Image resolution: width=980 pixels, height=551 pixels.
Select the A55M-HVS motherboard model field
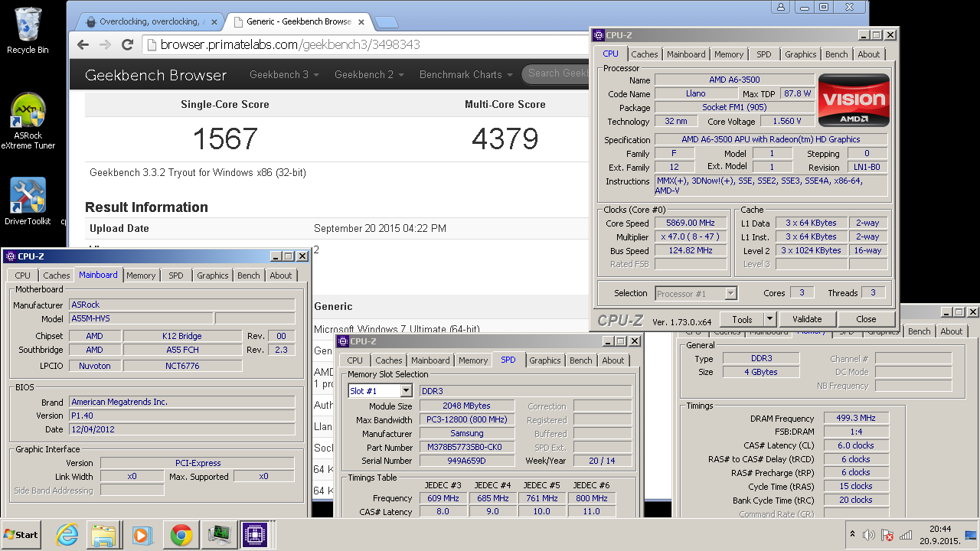click(x=141, y=318)
